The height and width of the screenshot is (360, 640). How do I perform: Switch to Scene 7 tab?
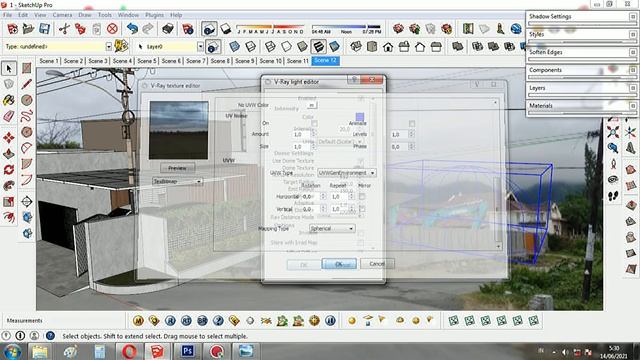196,61
